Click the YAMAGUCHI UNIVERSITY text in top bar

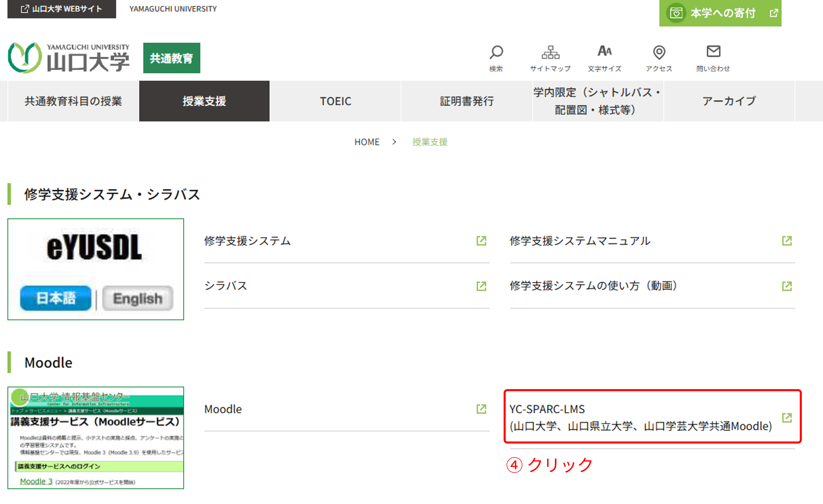[x=173, y=9]
